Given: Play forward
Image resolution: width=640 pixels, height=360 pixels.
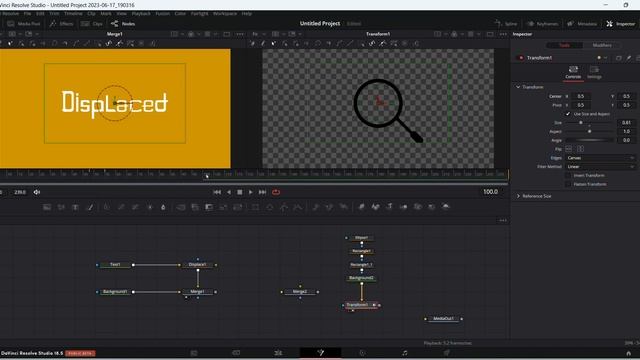Looking at the screenshot, I should pyautogui.click(x=251, y=192).
